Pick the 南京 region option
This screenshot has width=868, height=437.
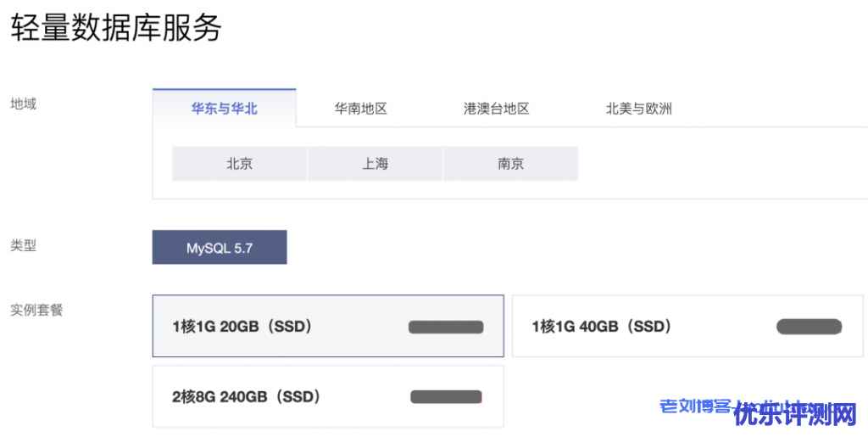[x=510, y=164]
